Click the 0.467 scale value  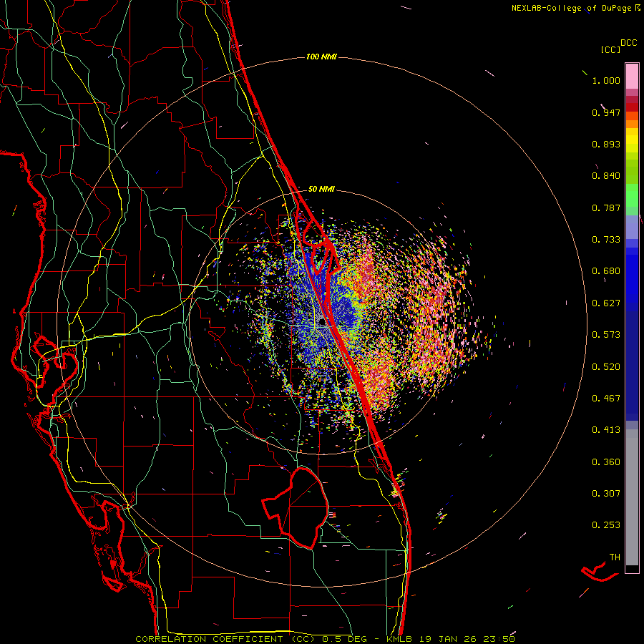tap(606, 399)
